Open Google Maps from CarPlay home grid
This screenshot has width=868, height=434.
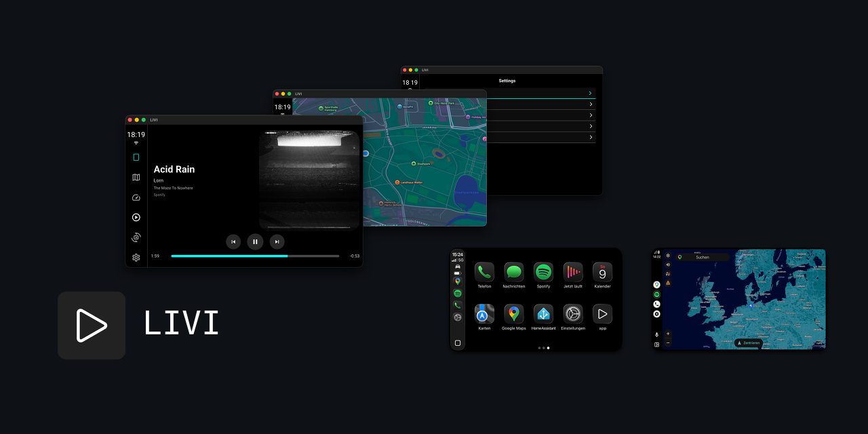coord(514,314)
